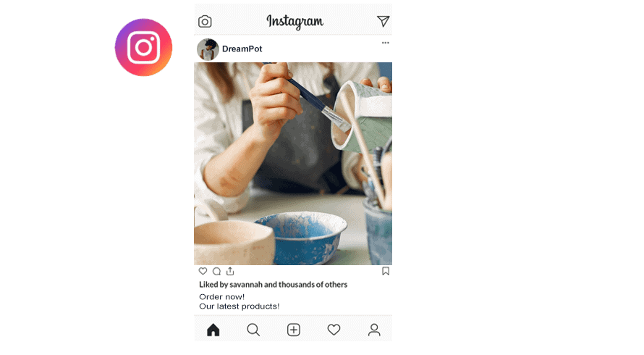The height and width of the screenshot is (355, 644).
Task: Open the camera icon in header
Action: coord(205,22)
